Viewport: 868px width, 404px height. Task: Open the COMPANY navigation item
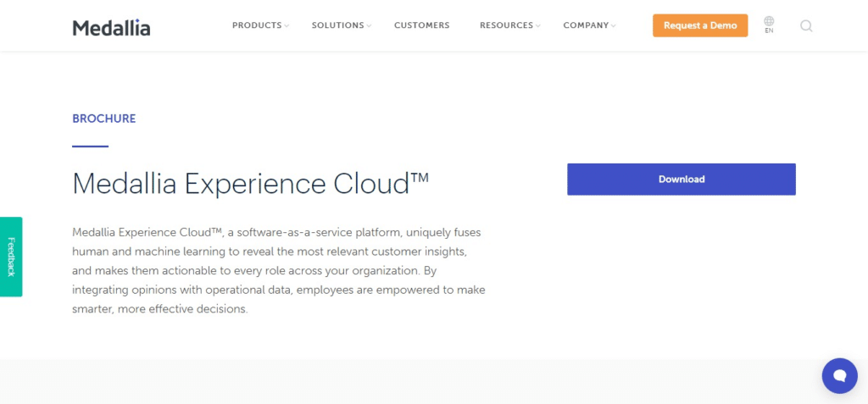pos(586,25)
